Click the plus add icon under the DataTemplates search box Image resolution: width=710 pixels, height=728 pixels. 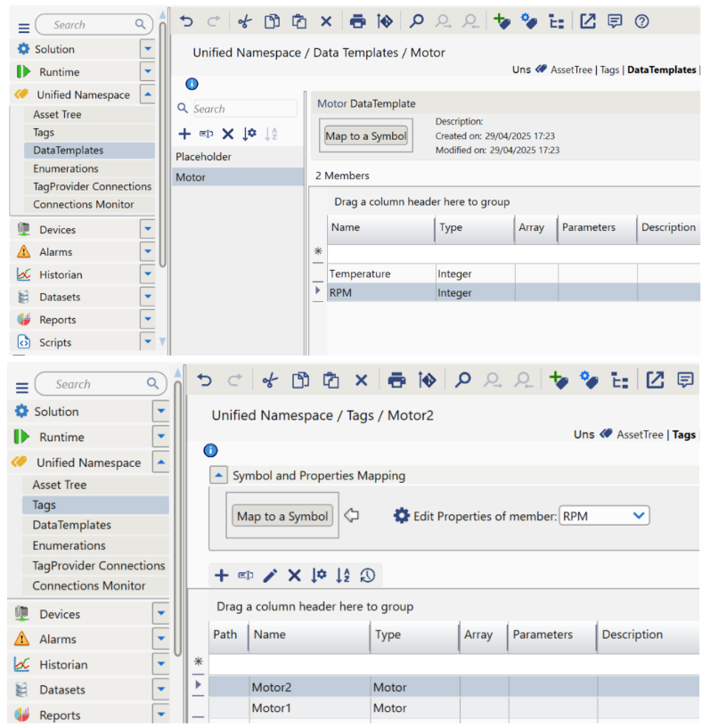[x=184, y=134]
